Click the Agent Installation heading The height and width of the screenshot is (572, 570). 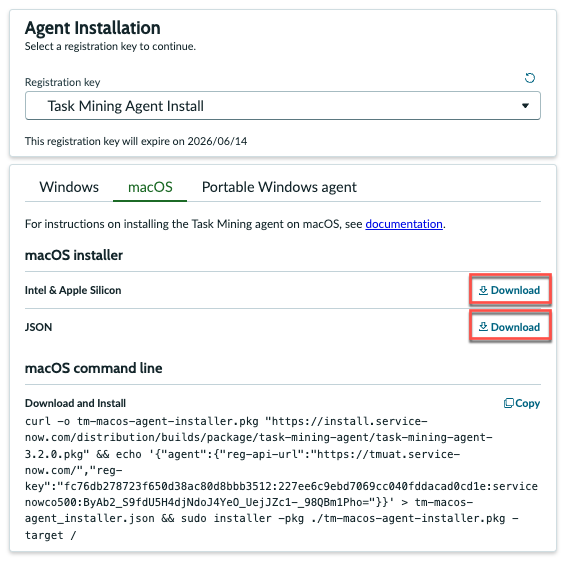[x=93, y=28]
